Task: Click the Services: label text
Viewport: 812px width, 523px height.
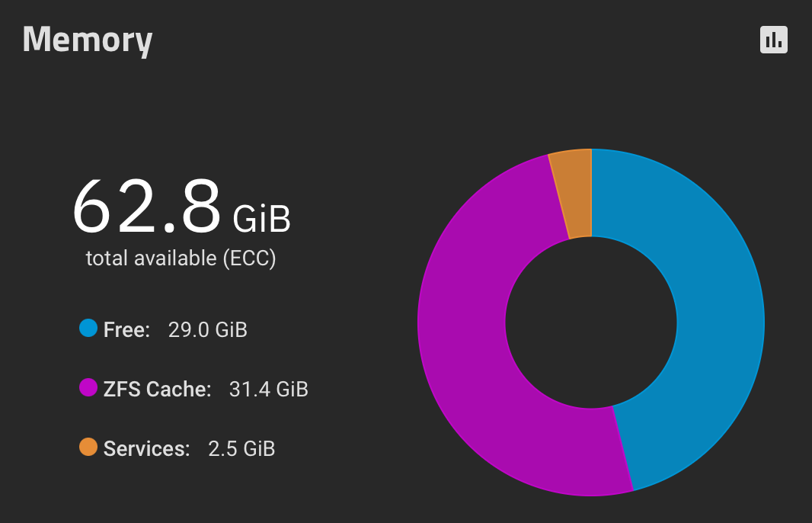Action: (146, 449)
